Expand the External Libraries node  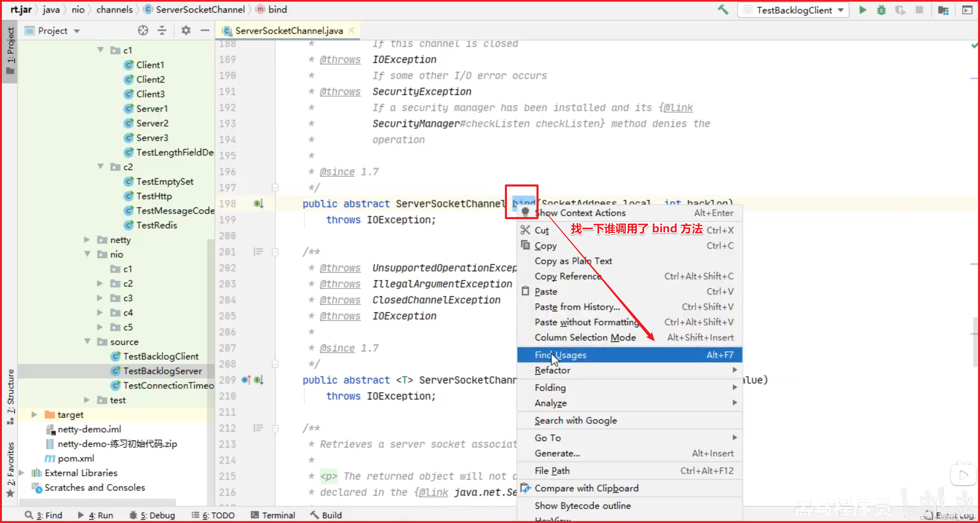22,473
